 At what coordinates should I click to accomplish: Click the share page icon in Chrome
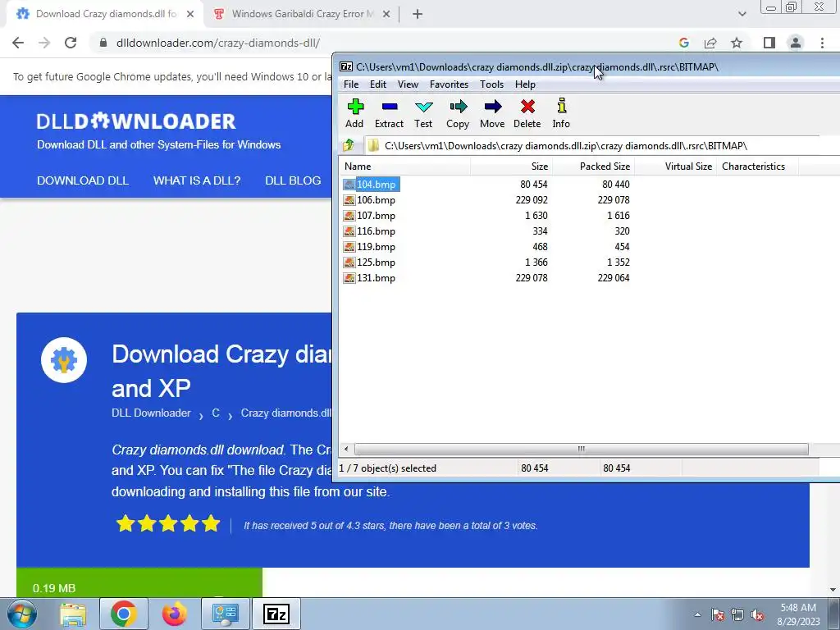[710, 43]
